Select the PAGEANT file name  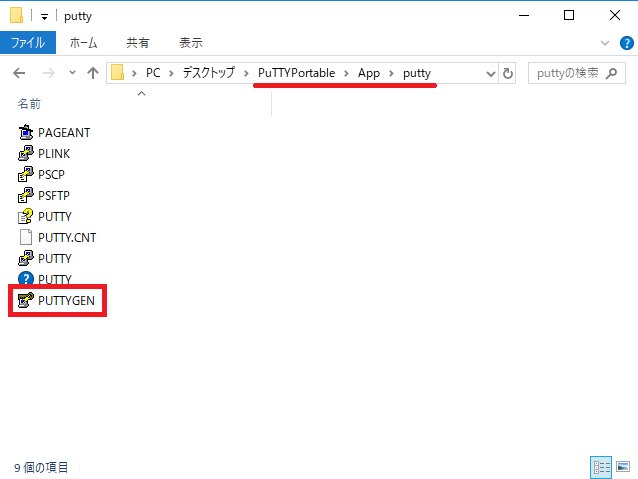(64, 133)
